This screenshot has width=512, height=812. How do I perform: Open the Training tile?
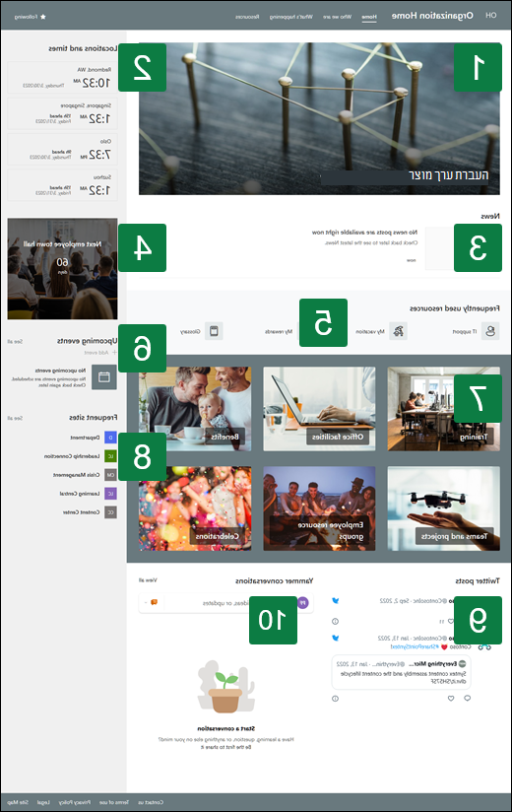(x=444, y=409)
